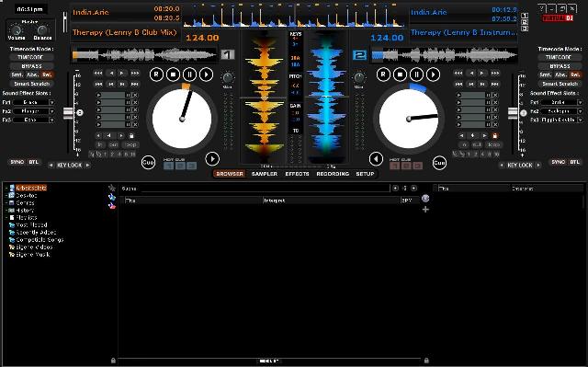Click the blue add virtual folder icon
Viewport: 588px width, 367px height.
pos(112,197)
